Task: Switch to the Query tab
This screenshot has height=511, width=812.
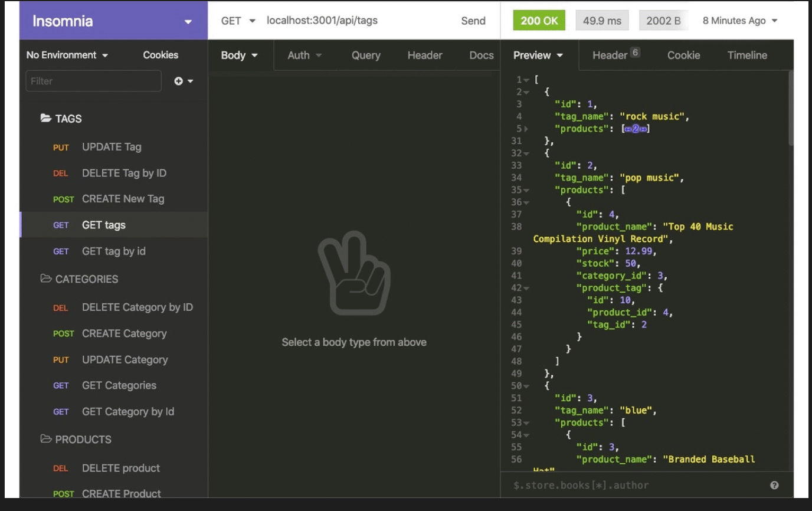Action: click(x=366, y=55)
